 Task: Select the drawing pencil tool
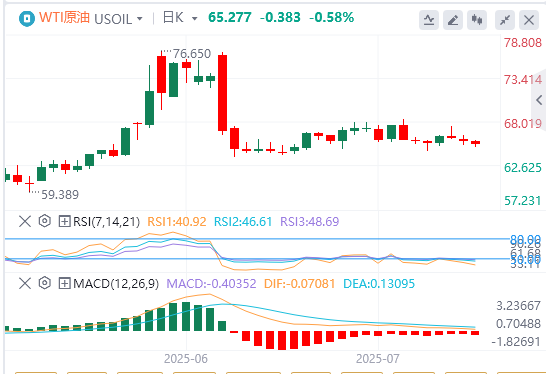click(x=453, y=20)
